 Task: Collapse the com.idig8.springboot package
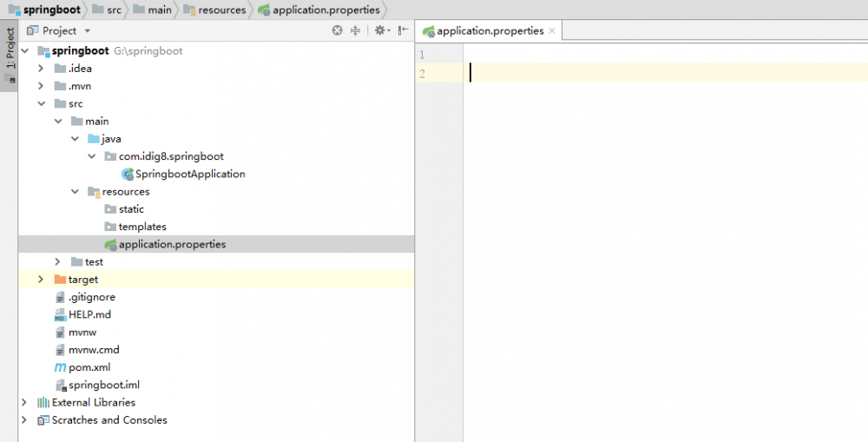(91, 157)
